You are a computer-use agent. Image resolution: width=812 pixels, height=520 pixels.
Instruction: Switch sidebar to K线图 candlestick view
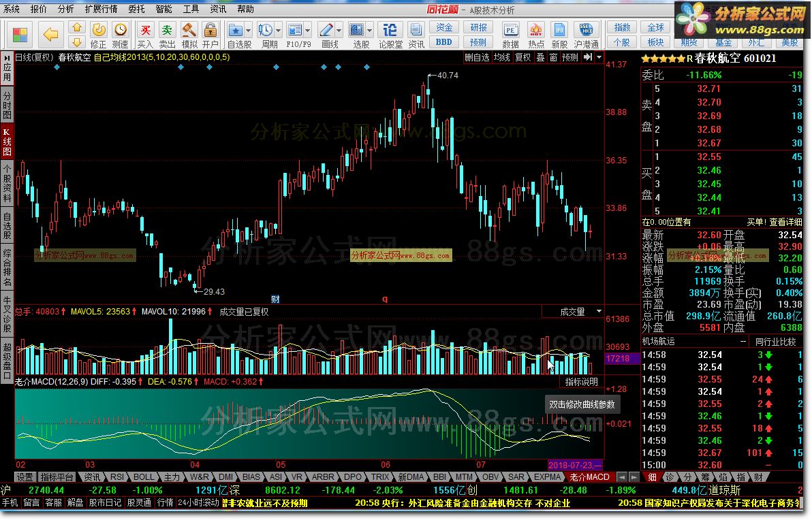pos(7,142)
